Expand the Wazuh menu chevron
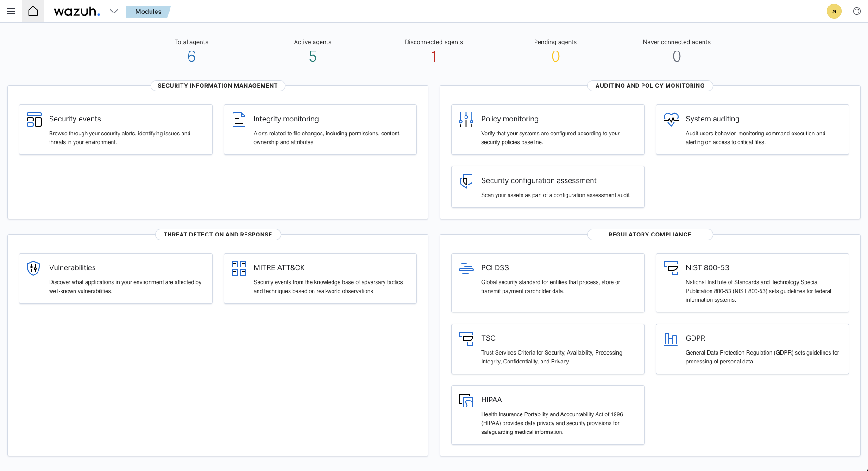The image size is (868, 471). click(114, 11)
